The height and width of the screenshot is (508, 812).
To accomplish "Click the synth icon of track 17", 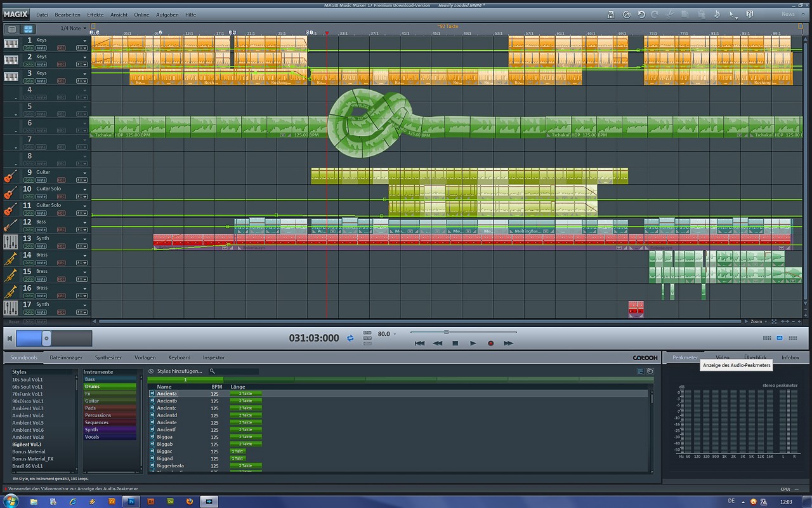I will (11, 308).
